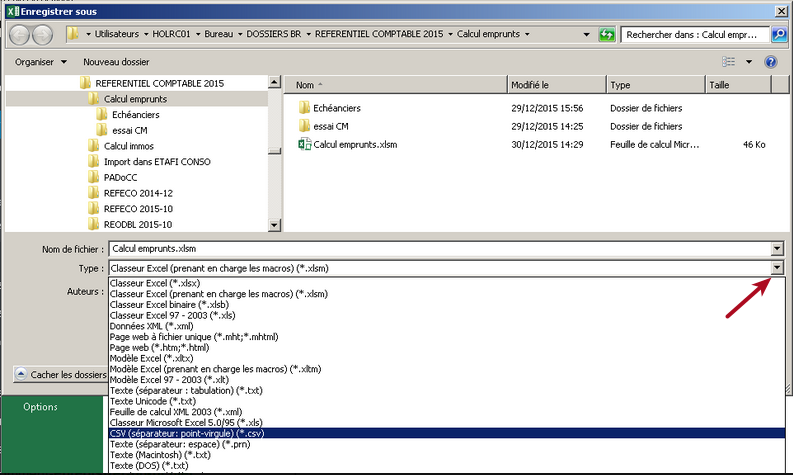Click the back navigation arrow button
Screen dimensions: 793x475
20,34
